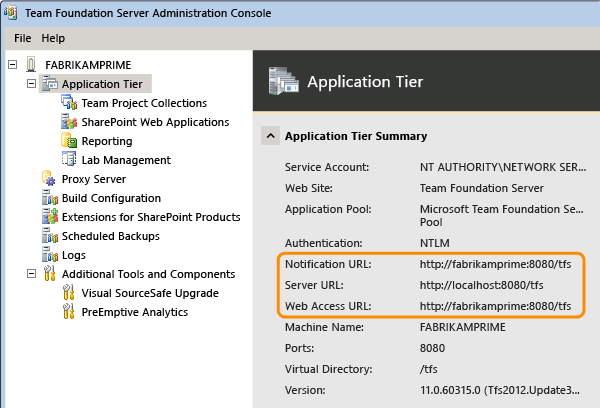Click the Proxy Server icon

coord(50,179)
